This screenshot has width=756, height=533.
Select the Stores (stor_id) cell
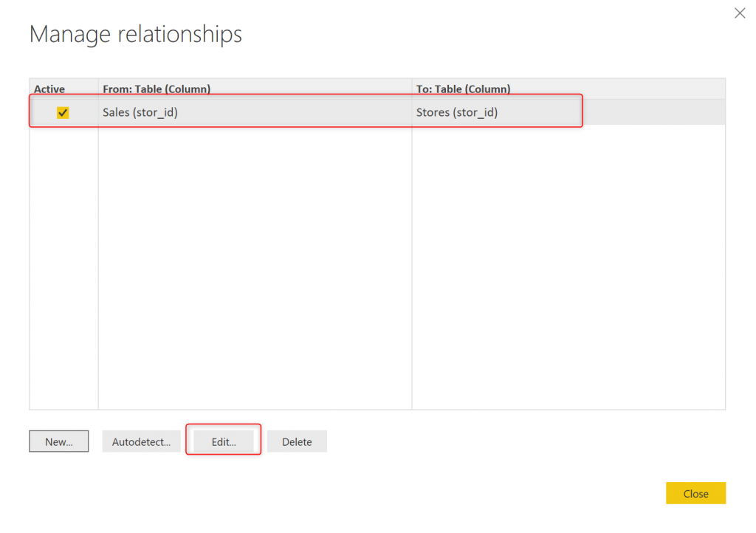tap(457, 113)
